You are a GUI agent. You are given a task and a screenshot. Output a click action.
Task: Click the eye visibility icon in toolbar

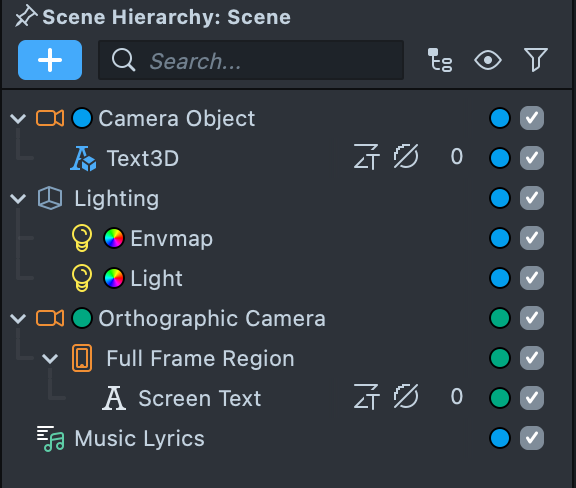click(488, 60)
